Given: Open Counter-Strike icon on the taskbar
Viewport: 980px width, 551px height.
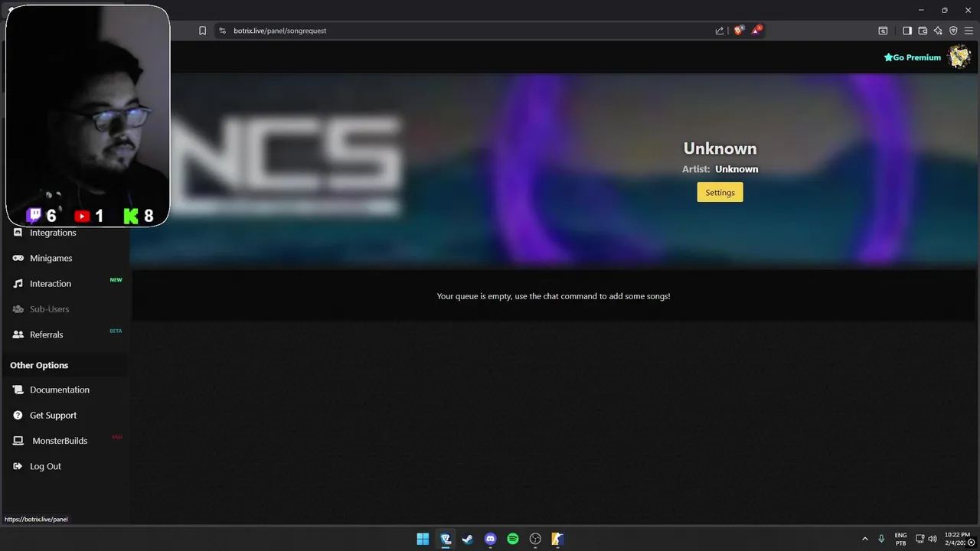Looking at the screenshot, I should tap(558, 539).
